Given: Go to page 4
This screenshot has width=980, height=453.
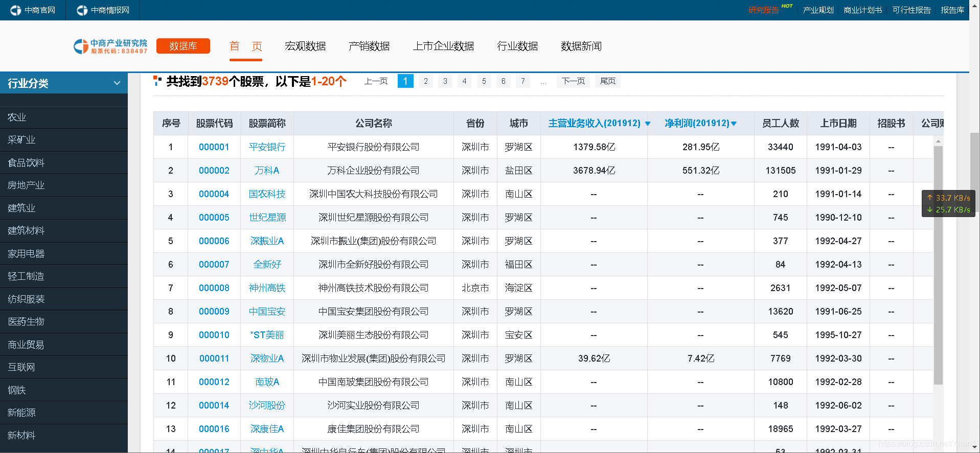Looking at the screenshot, I should 464,81.
